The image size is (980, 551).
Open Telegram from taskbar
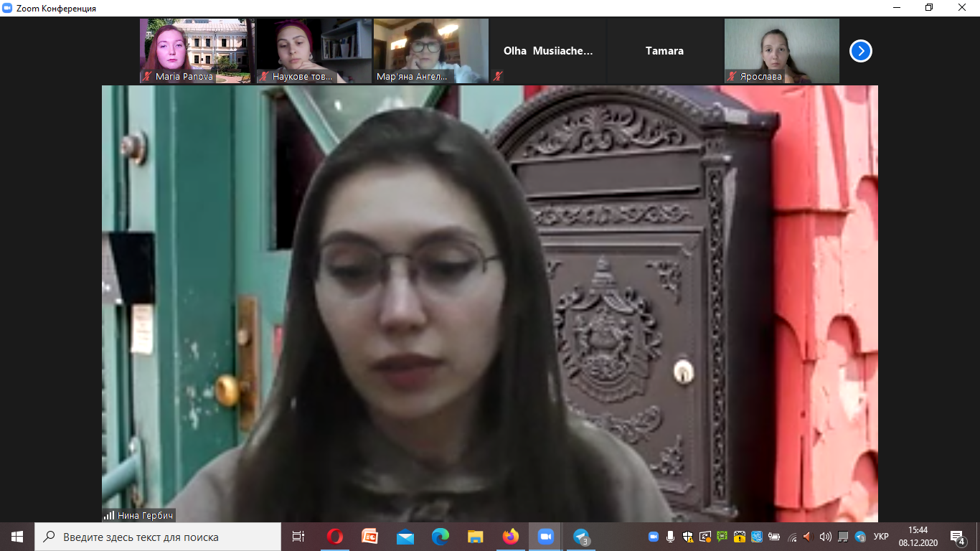pyautogui.click(x=581, y=537)
